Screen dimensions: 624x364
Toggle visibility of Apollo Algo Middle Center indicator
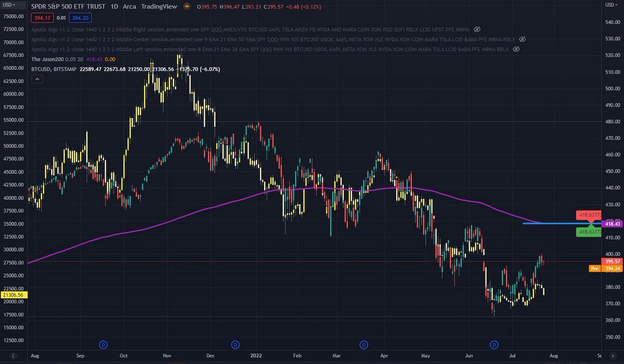point(523,39)
